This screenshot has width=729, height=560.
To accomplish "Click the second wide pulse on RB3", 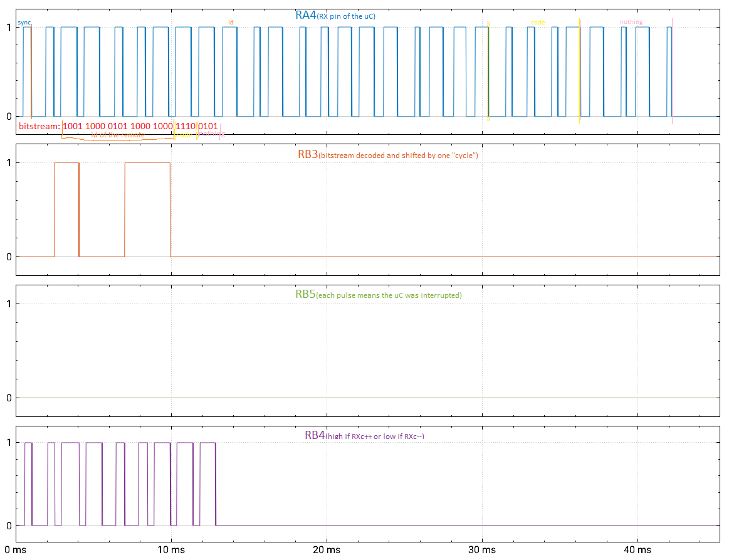I will pyautogui.click(x=147, y=209).
